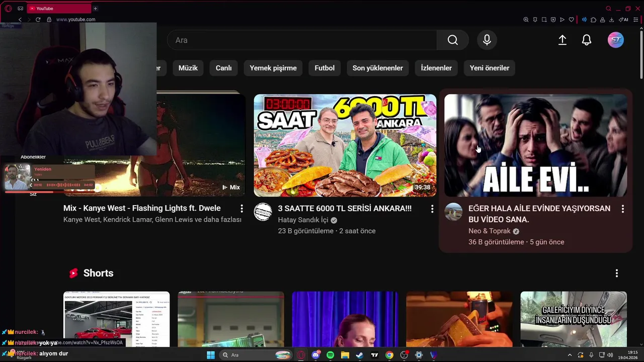Open Spotify from the taskbar
This screenshot has height=362, width=644.
(330, 355)
